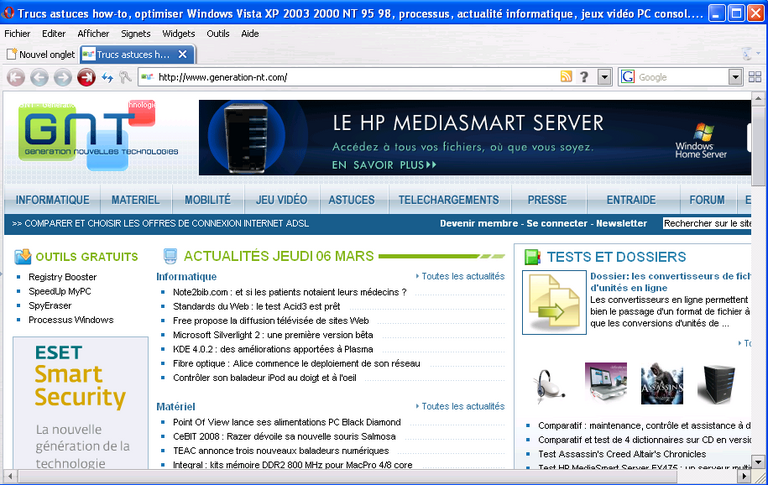This screenshot has height=485, width=768.
Task: Click the horizontal scrollbar left arrow
Action: pos(10,476)
